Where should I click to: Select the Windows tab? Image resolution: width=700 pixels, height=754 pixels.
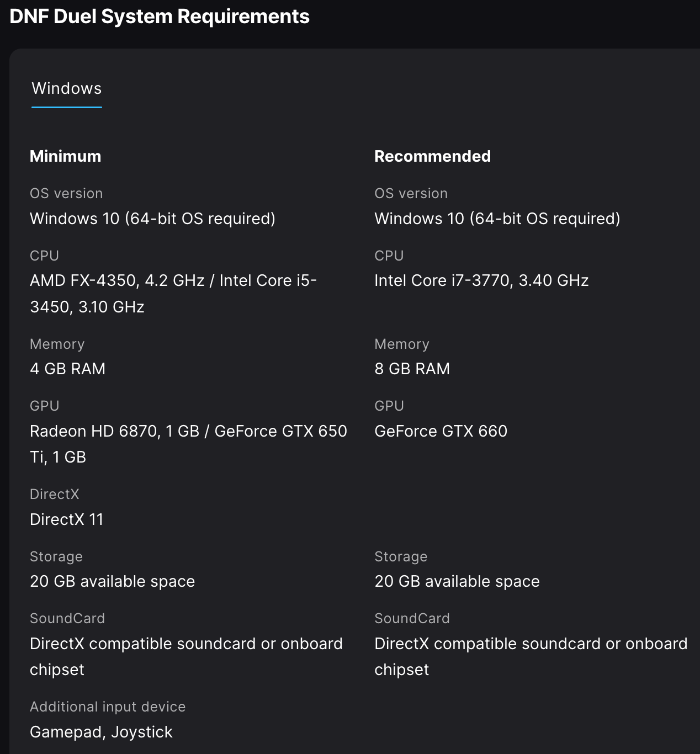(67, 88)
